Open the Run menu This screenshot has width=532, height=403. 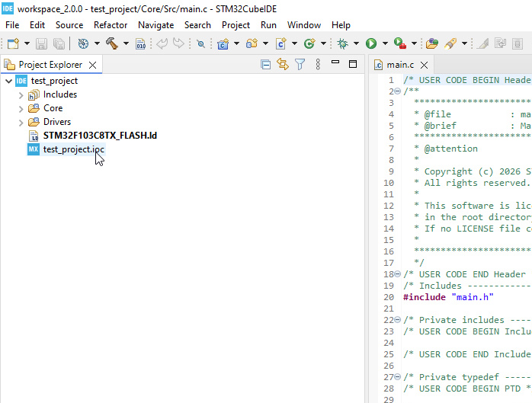pos(269,25)
